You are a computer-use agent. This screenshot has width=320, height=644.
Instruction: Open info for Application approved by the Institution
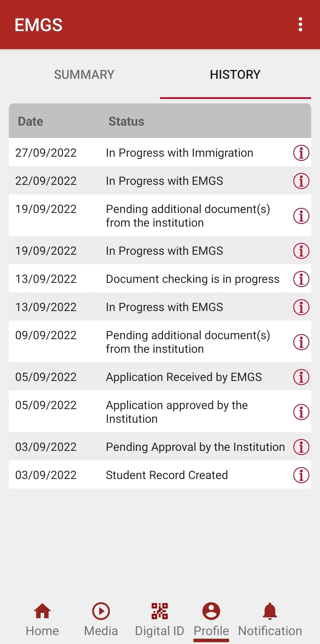[301, 412]
